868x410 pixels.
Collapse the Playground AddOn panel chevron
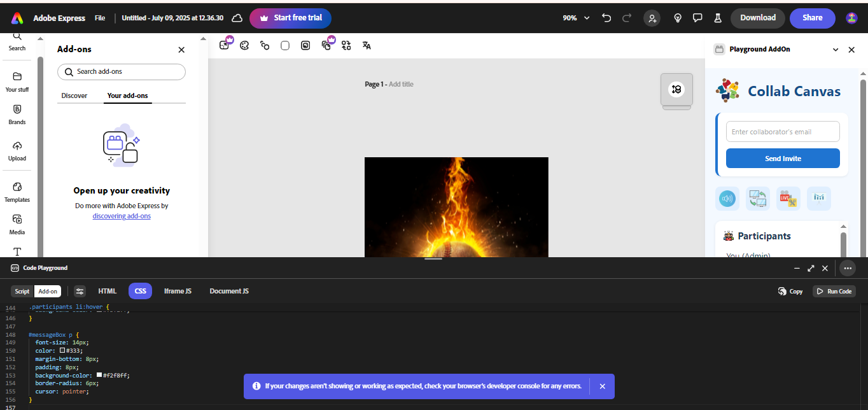coord(836,49)
